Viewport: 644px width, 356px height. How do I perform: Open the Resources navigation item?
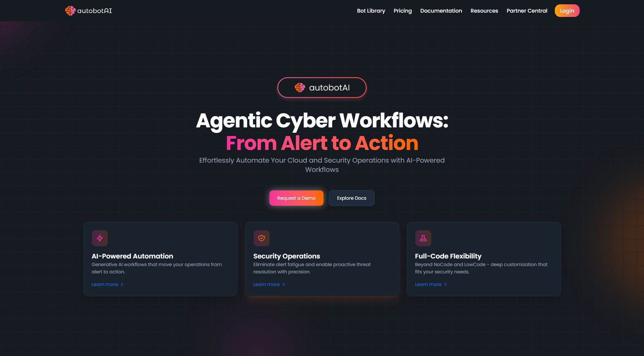click(x=484, y=11)
